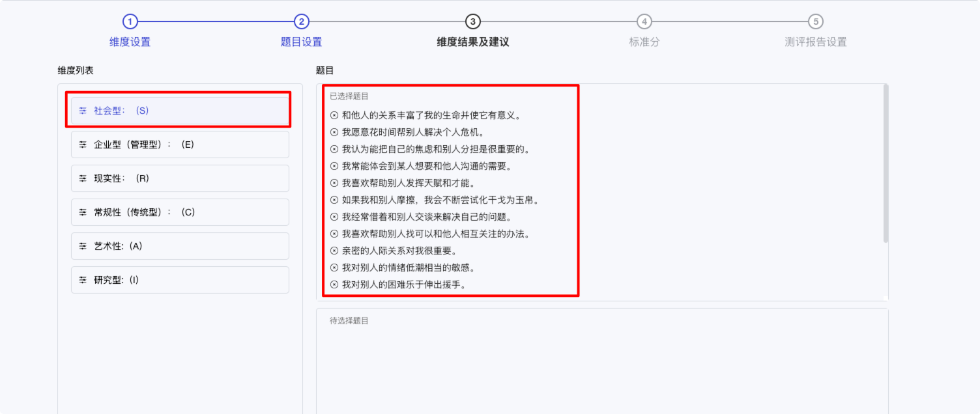Select the 社会型 (S) dimension
The height and width of the screenshot is (414, 980).
[180, 111]
